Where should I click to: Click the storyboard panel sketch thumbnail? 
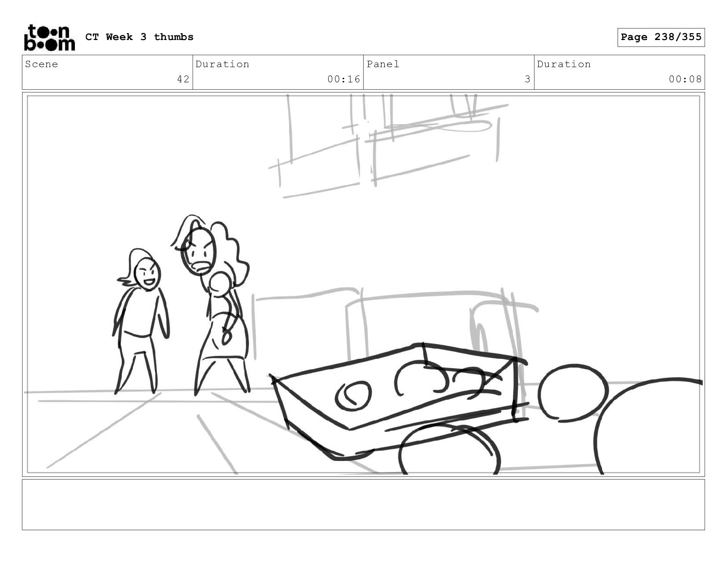(x=363, y=284)
